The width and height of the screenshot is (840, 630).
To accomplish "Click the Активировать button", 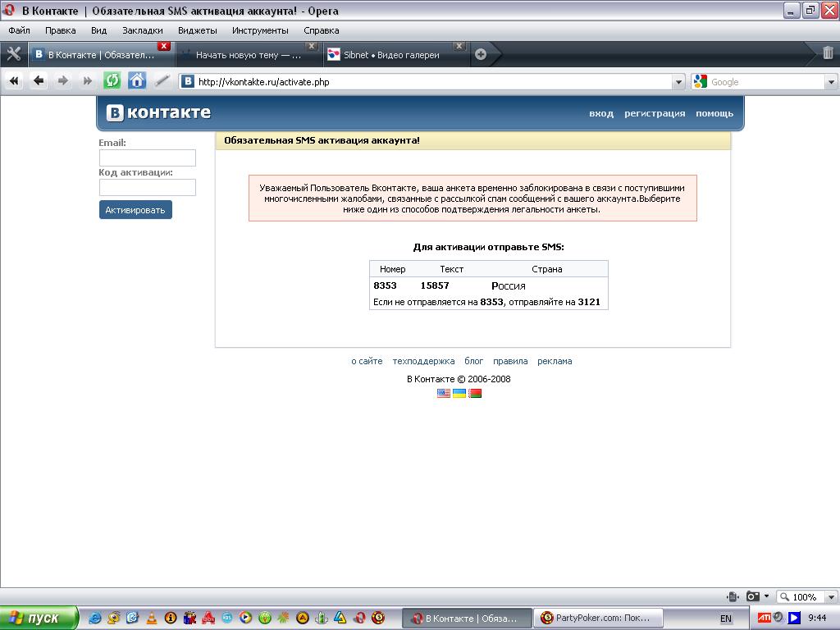I will pos(135,210).
